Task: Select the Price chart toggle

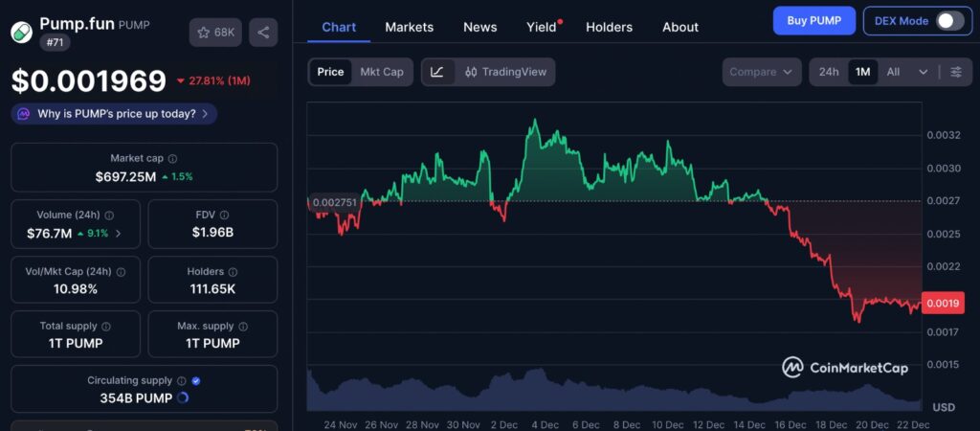Action: click(330, 72)
